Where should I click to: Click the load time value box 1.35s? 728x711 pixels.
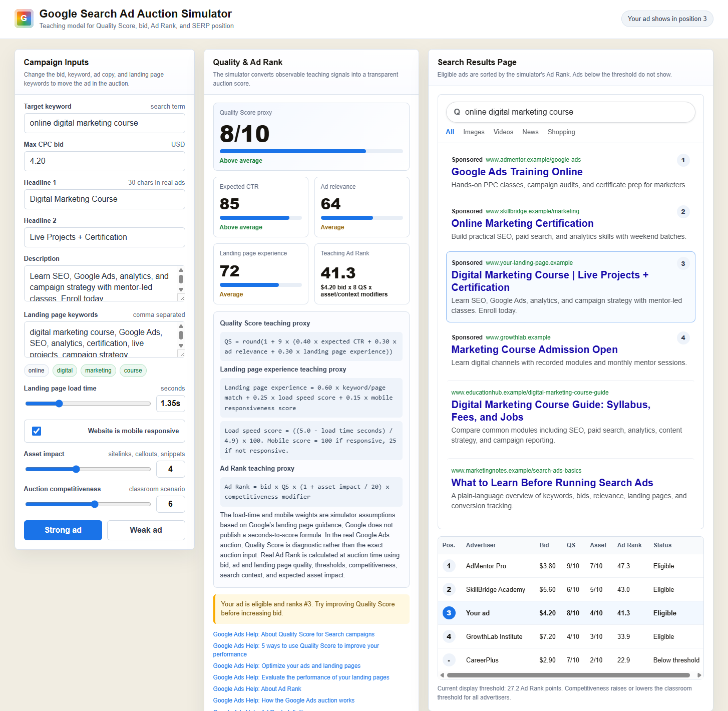click(x=170, y=404)
